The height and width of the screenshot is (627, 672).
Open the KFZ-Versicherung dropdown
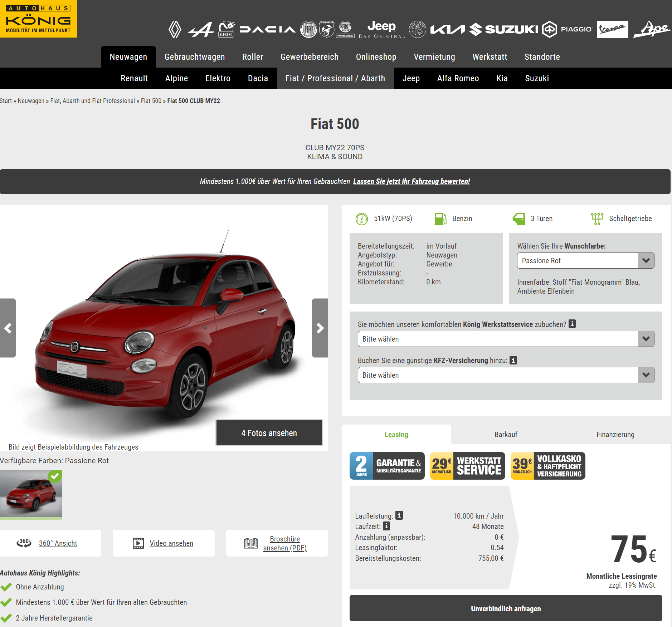coord(506,375)
